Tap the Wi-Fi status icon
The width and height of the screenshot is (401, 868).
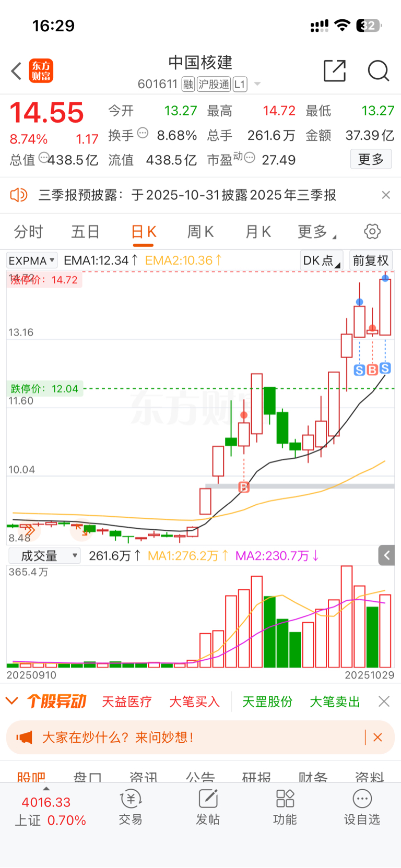click(342, 25)
